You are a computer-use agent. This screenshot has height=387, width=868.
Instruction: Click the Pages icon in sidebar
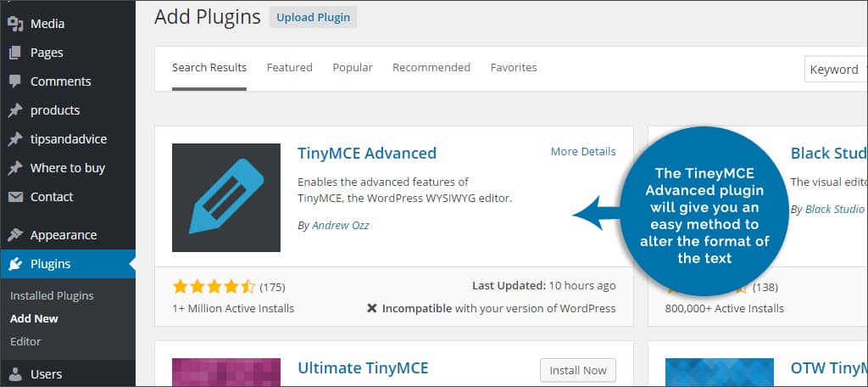(x=15, y=53)
